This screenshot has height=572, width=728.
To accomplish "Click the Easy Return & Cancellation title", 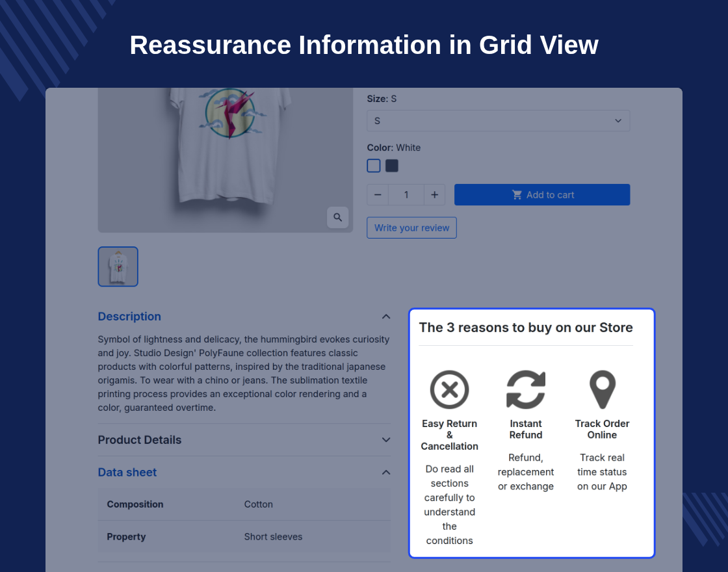I will [449, 435].
